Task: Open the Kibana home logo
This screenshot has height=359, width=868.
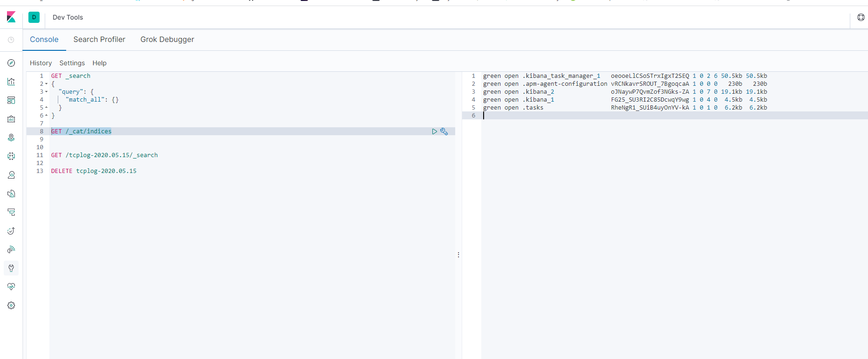Action: click(x=11, y=17)
